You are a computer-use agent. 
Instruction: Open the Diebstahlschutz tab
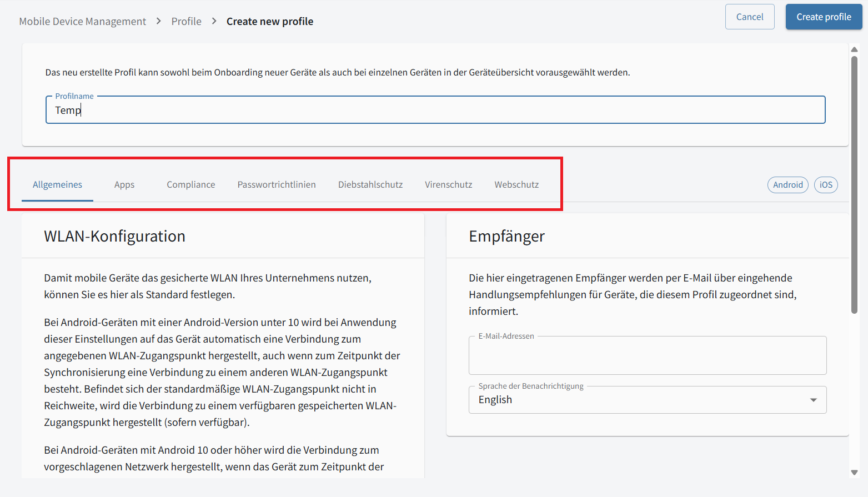(370, 184)
